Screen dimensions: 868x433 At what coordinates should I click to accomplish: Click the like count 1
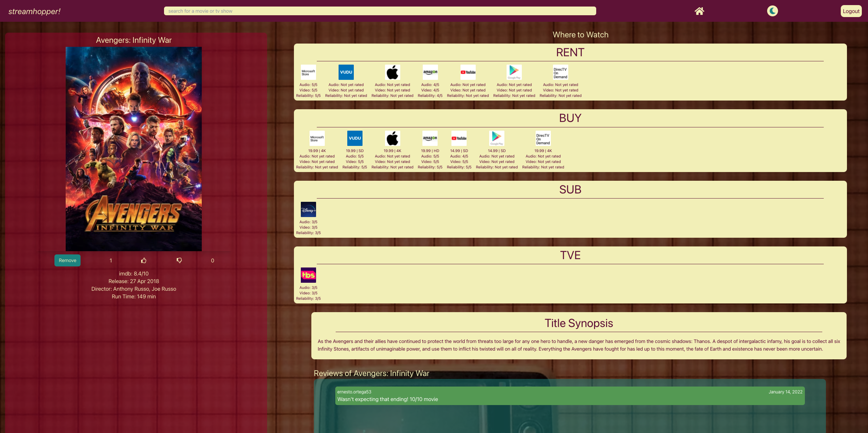click(111, 261)
